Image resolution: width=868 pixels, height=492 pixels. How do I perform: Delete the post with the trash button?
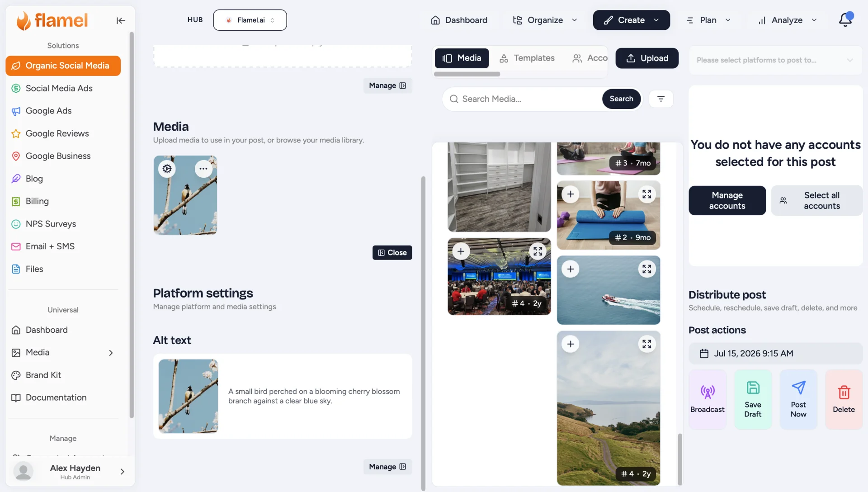tap(844, 399)
